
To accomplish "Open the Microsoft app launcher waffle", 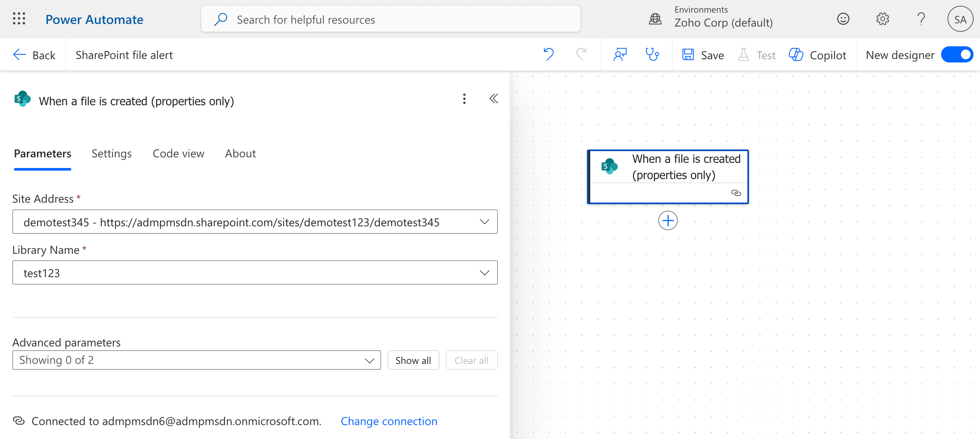I will point(19,19).
